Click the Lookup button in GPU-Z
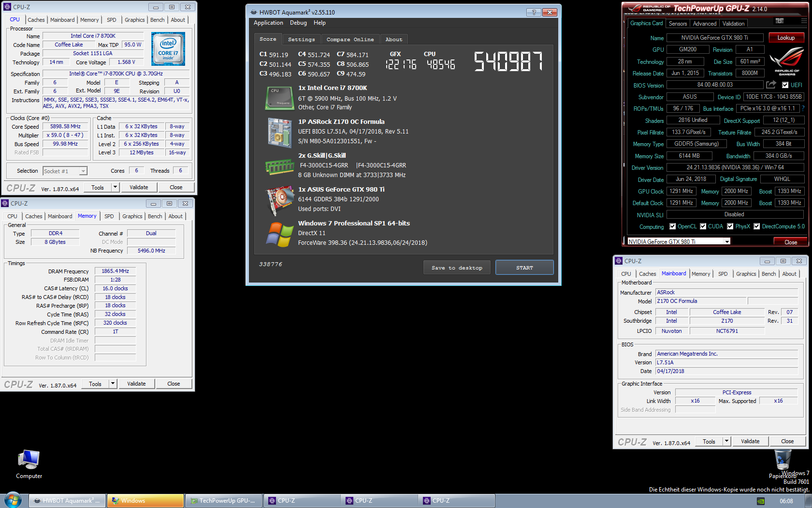 [786, 38]
